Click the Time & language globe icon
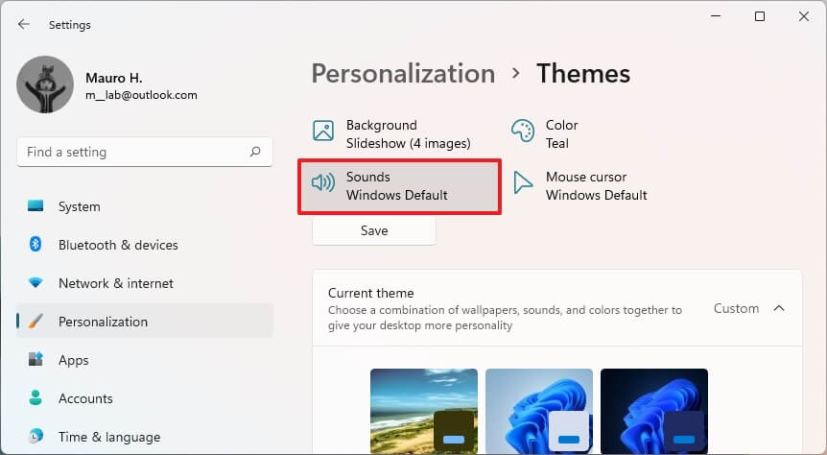Viewport: 827px width, 455px height. tap(35, 435)
